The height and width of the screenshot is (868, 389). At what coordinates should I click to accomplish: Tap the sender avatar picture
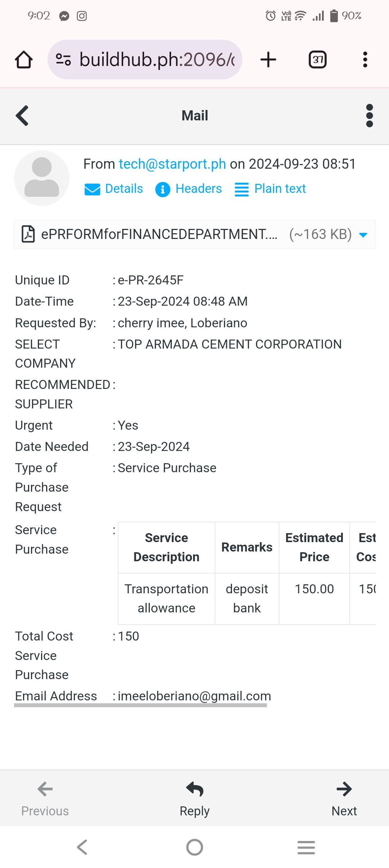click(42, 178)
